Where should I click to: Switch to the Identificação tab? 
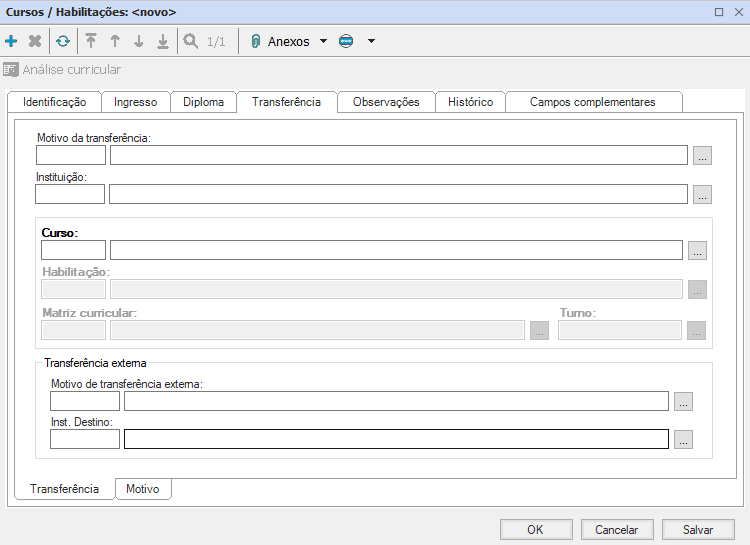pyautogui.click(x=54, y=102)
